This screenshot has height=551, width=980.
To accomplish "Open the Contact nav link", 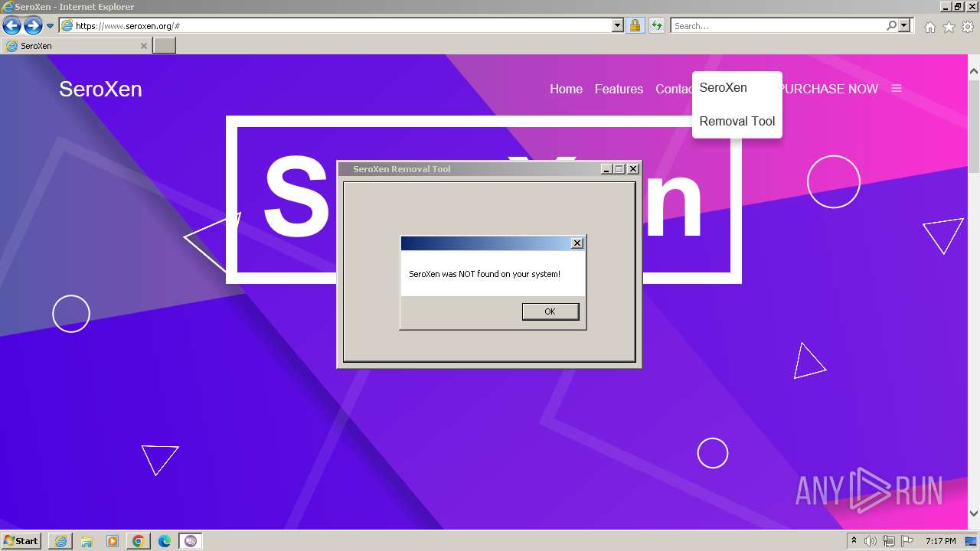I will (674, 89).
